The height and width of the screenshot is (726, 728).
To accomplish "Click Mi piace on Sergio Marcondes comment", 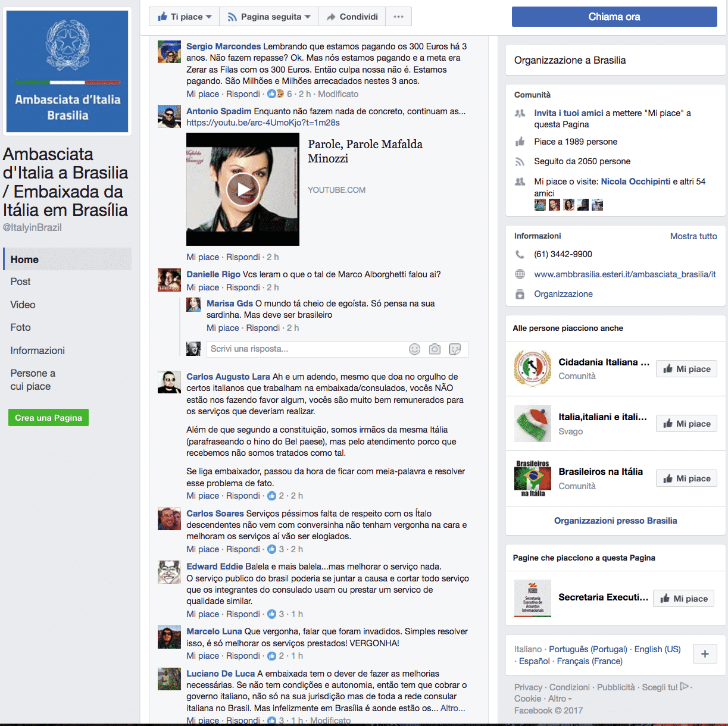I will tap(203, 94).
